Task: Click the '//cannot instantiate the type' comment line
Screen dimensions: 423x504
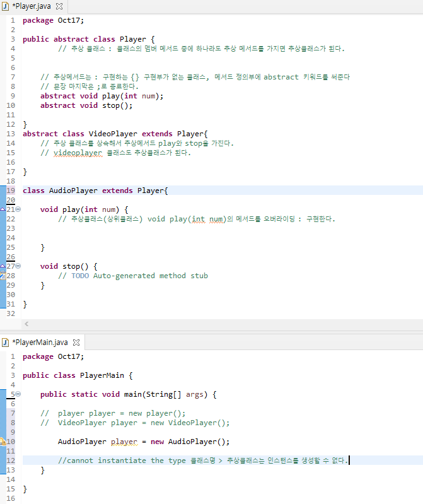Action: coord(203,460)
